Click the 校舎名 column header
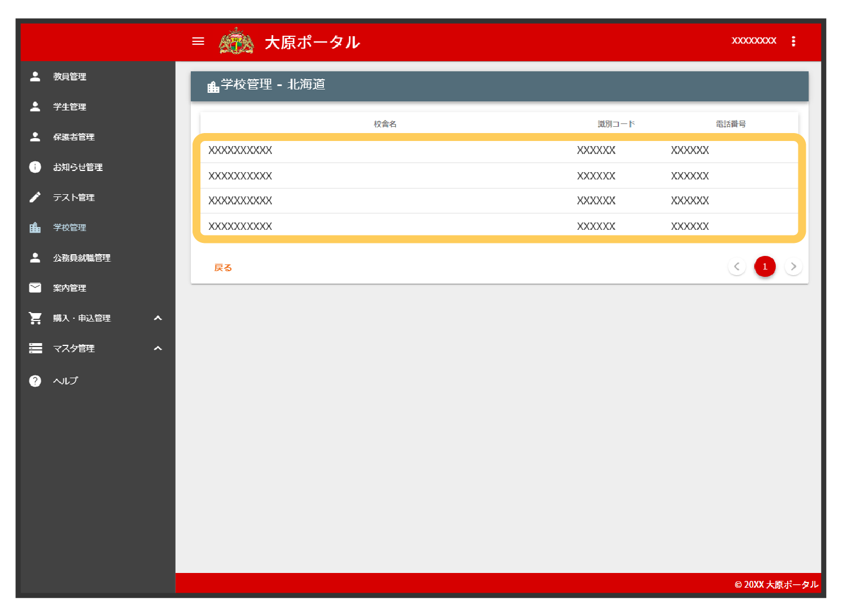 (x=385, y=124)
